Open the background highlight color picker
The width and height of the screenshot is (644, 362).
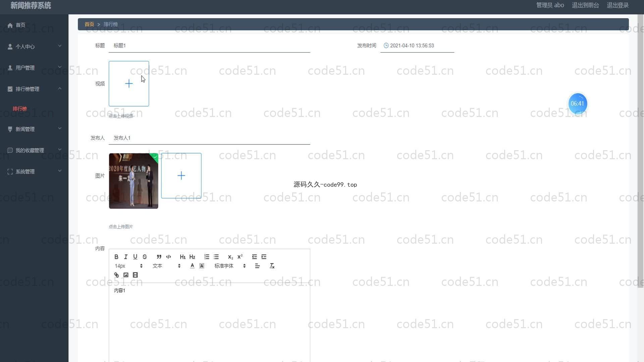202,266
